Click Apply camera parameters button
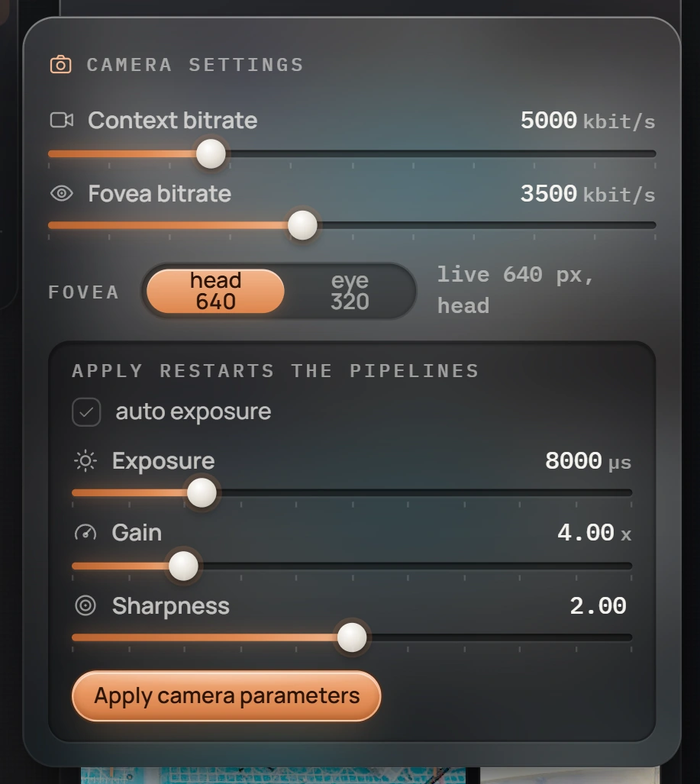 227,696
